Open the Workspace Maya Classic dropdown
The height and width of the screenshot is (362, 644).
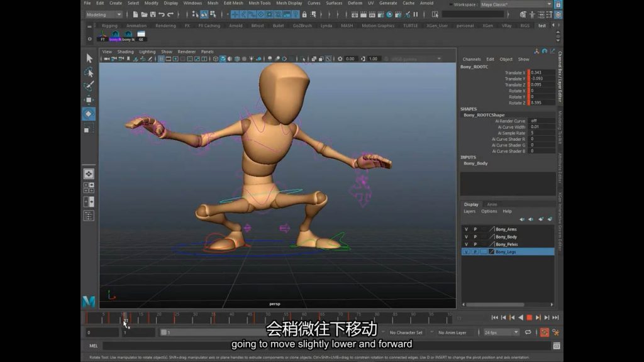pos(516,4)
